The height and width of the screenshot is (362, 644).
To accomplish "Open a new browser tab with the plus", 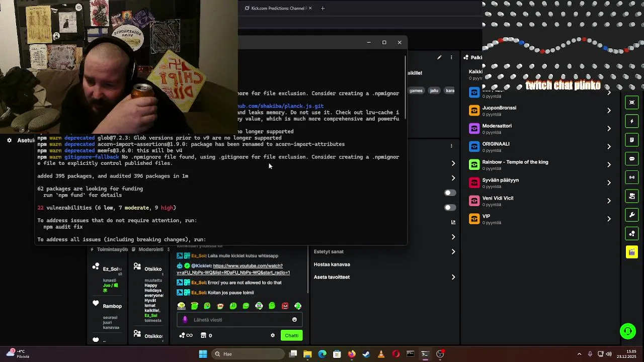I will click(x=323, y=8).
